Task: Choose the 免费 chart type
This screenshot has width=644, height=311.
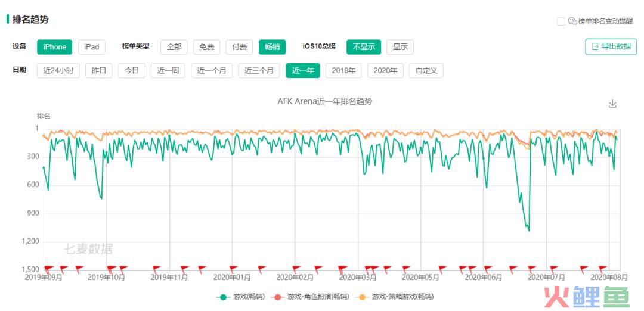Action: point(206,47)
